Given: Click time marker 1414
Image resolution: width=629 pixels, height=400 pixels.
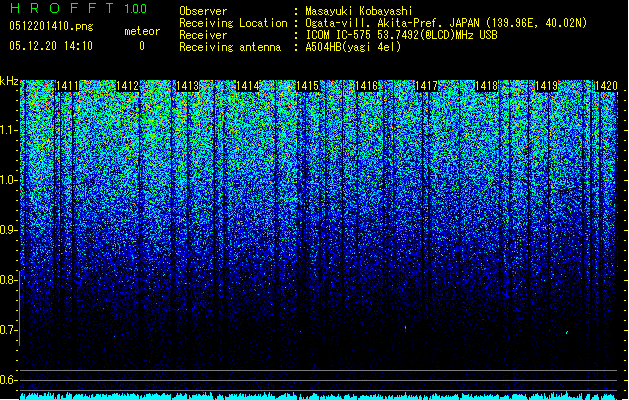Looking at the screenshot, I should point(247,86).
